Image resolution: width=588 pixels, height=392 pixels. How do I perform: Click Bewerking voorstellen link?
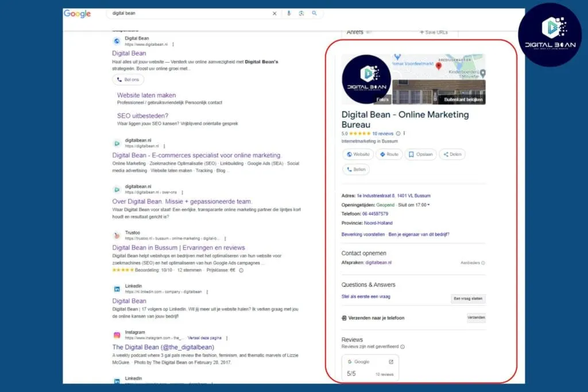(363, 234)
